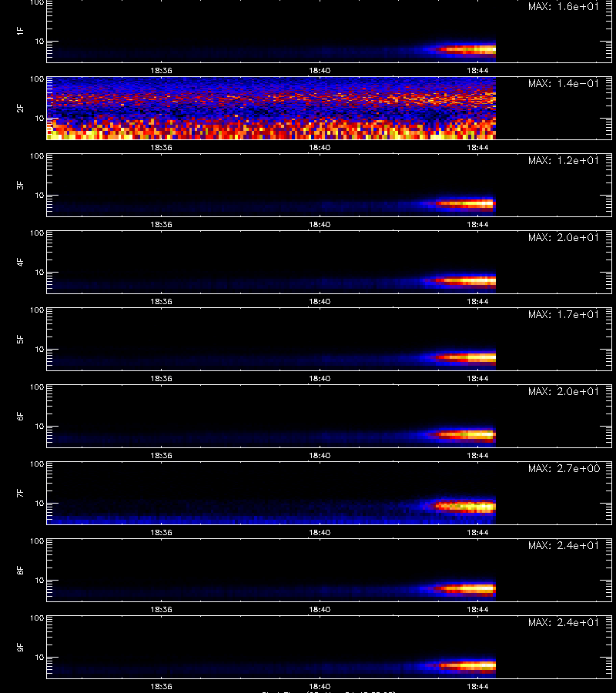Select the "18:40" tick below panel 8F
616x693 pixels.
pyautogui.click(x=320, y=609)
